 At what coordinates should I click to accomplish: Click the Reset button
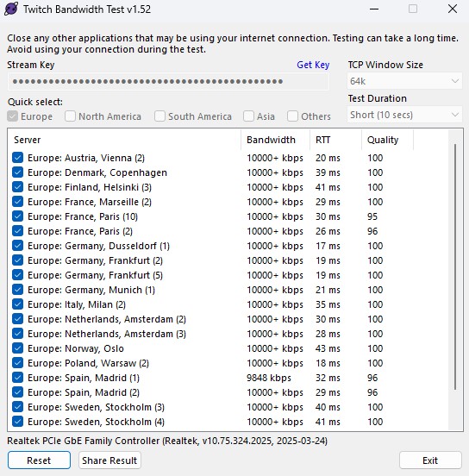[x=39, y=460]
